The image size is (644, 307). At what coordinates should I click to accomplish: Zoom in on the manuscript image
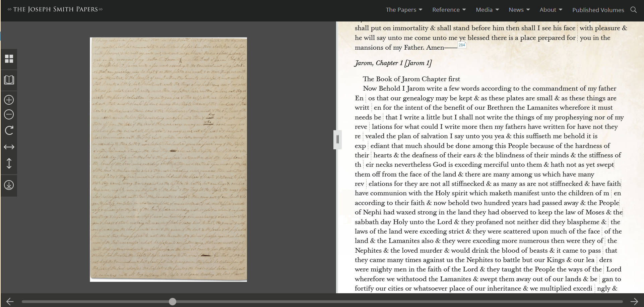(9, 100)
